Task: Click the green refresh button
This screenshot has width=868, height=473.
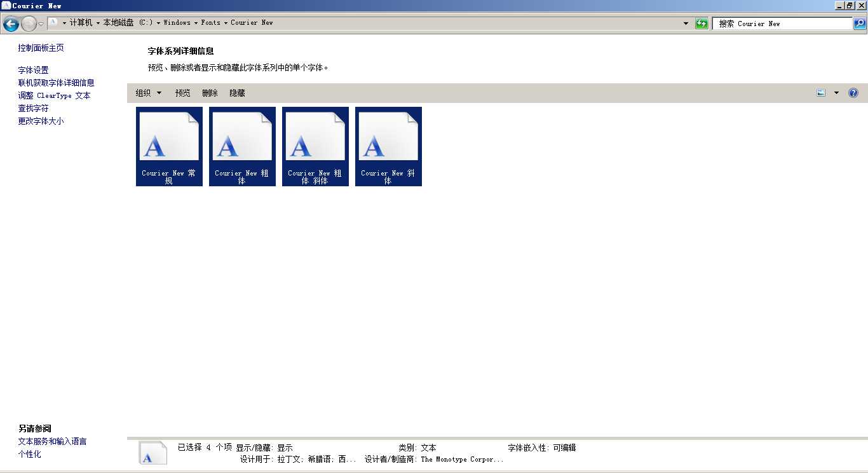Action: (x=702, y=24)
